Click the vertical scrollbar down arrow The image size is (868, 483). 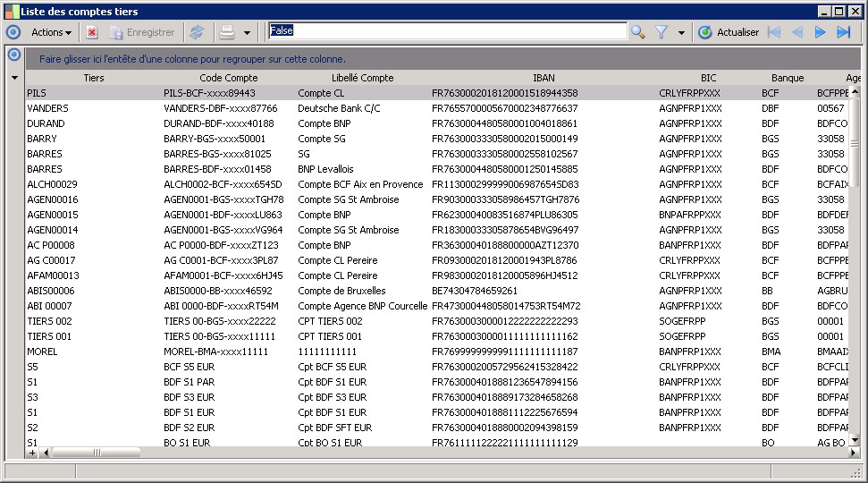[855, 440]
